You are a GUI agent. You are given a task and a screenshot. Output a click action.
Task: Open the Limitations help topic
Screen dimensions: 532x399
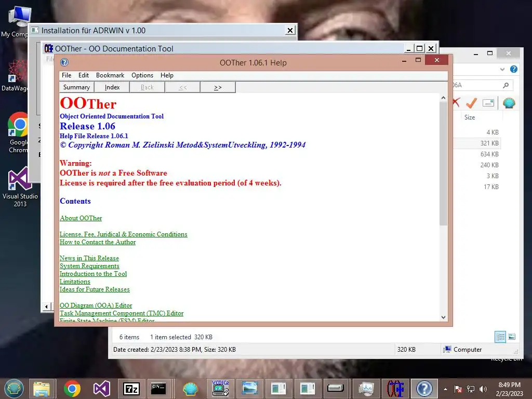75,282
